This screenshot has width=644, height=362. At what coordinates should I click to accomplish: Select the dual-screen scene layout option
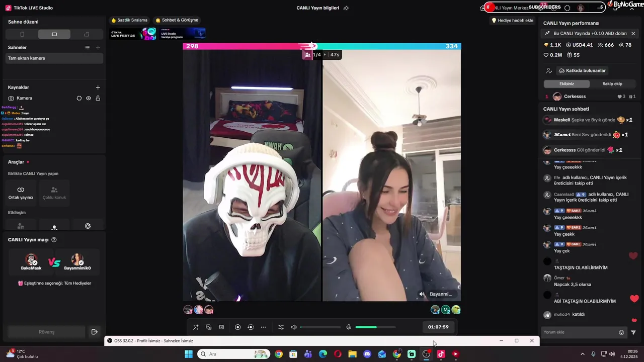(87, 34)
